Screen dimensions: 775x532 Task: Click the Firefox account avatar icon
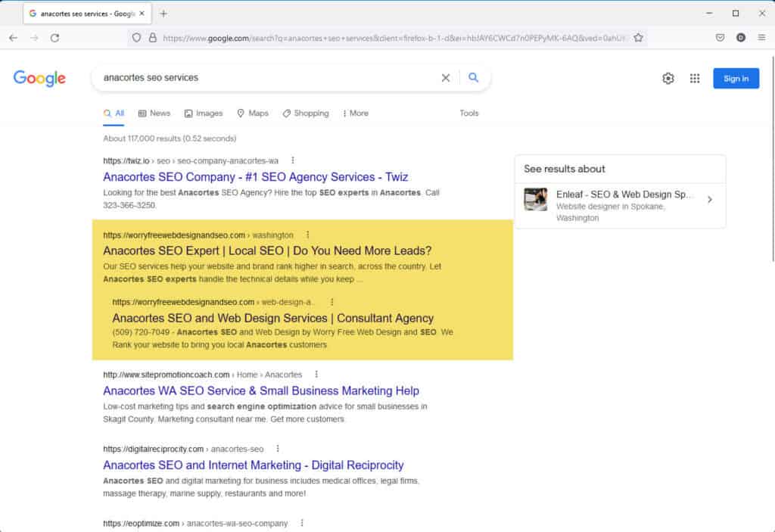(740, 38)
